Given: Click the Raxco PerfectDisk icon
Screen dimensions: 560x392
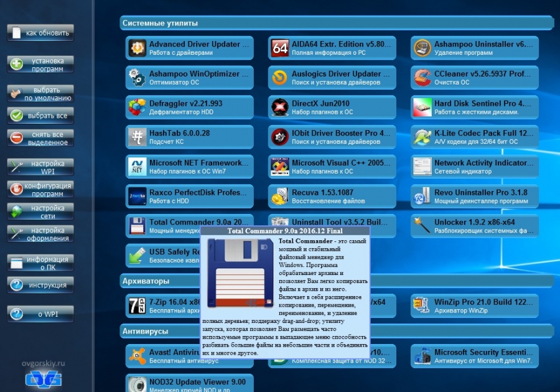Looking at the screenshot, I should click(137, 196).
